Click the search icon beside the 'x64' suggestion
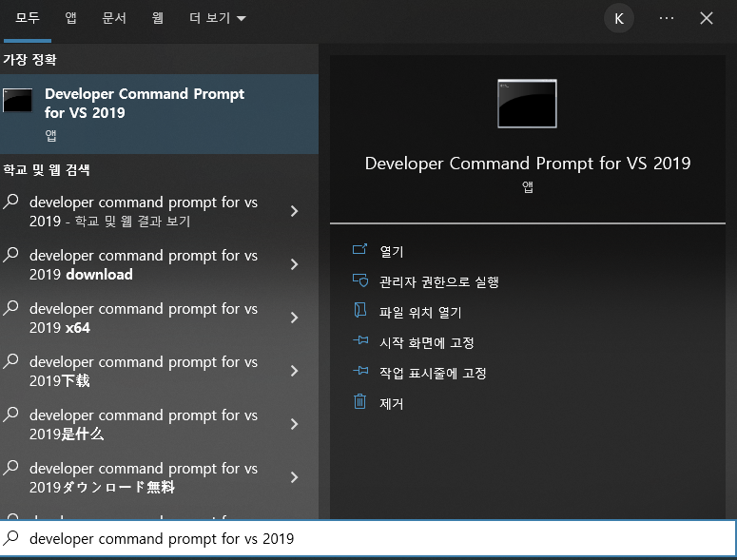Viewport: 737px width, 560px height. click(x=11, y=308)
